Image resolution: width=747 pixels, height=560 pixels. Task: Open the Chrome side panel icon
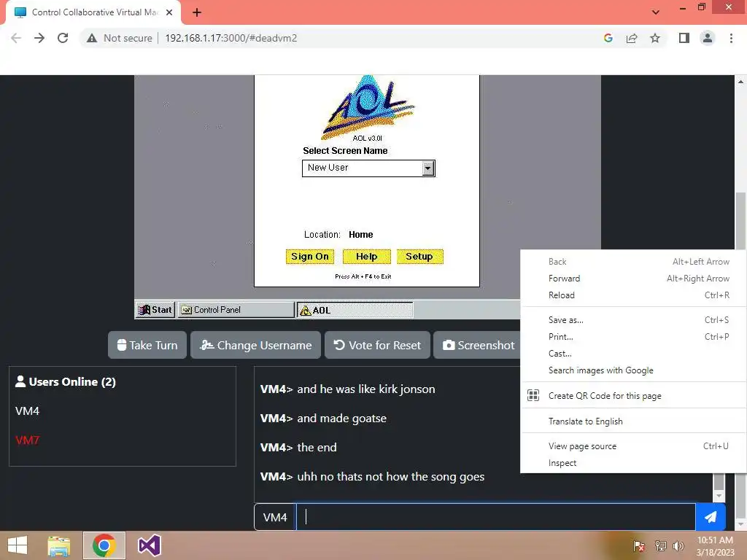coord(684,38)
